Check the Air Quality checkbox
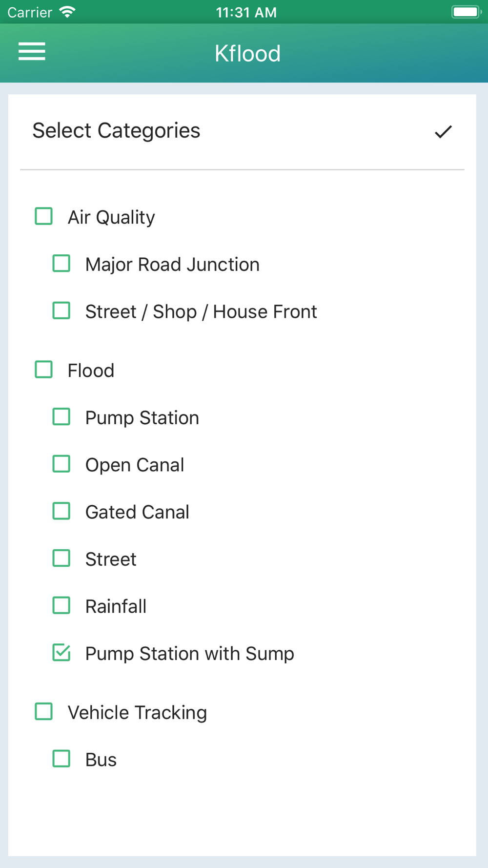The width and height of the screenshot is (488, 868). [x=44, y=216]
